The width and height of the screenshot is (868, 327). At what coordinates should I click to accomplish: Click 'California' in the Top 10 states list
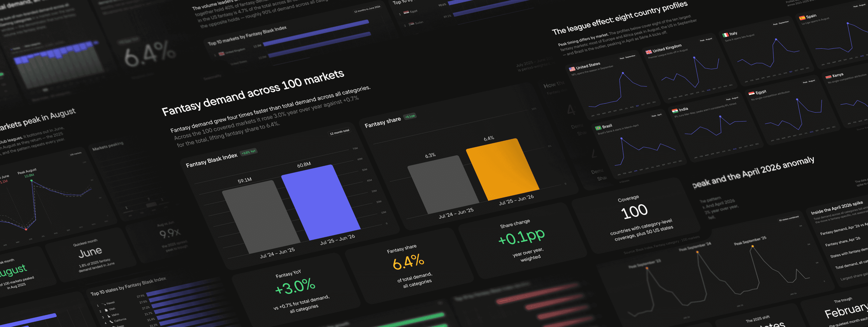[x=120, y=320]
